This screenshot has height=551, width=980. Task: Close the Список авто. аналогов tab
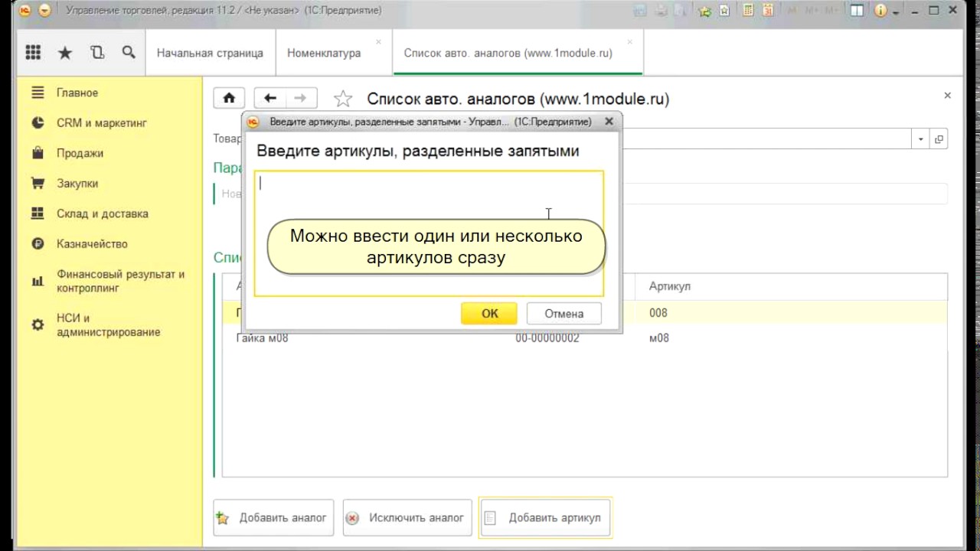(629, 41)
